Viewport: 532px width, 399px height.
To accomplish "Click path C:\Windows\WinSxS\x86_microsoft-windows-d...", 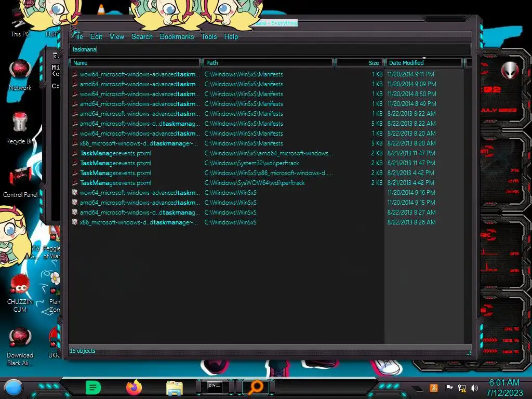I will coord(269,172).
